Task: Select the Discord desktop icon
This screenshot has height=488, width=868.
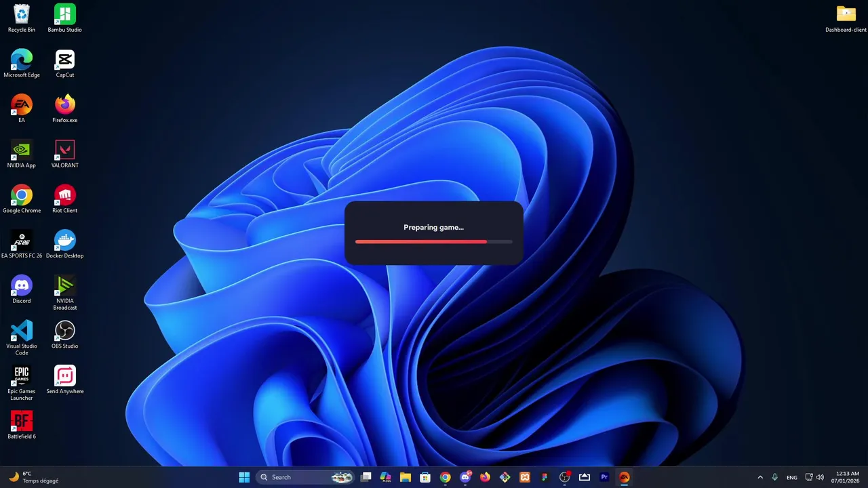Action: (22, 289)
